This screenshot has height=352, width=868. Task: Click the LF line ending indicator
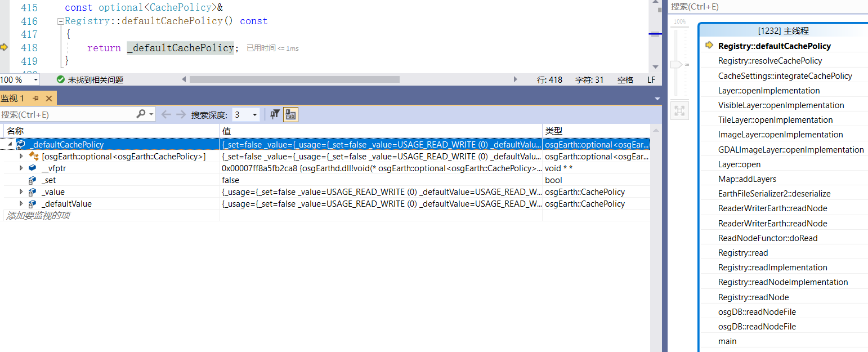[651, 80]
